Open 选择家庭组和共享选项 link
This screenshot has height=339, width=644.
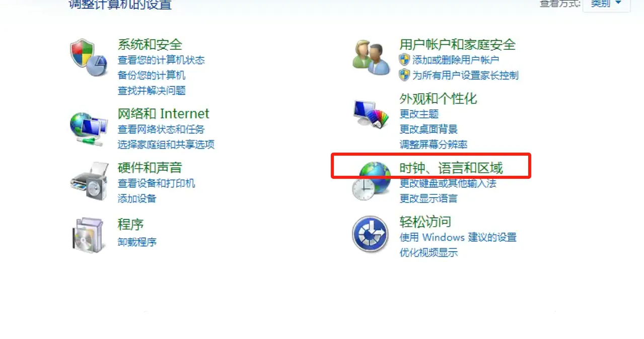[x=166, y=145]
